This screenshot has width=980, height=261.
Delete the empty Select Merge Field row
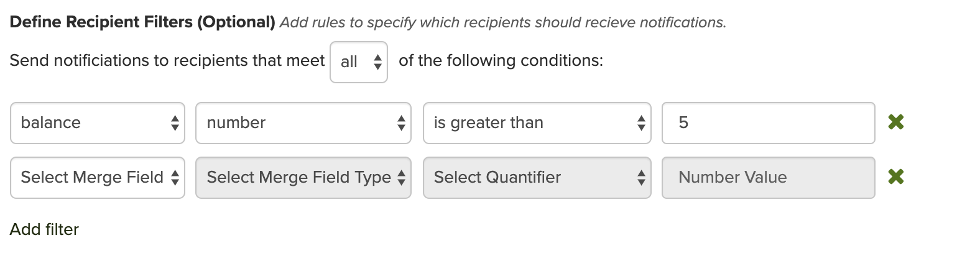coord(895,177)
